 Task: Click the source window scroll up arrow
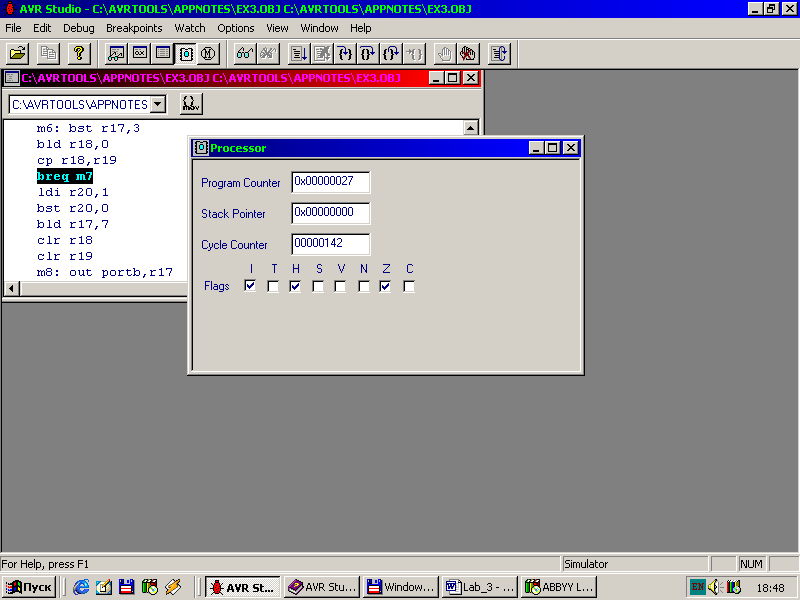[x=471, y=128]
